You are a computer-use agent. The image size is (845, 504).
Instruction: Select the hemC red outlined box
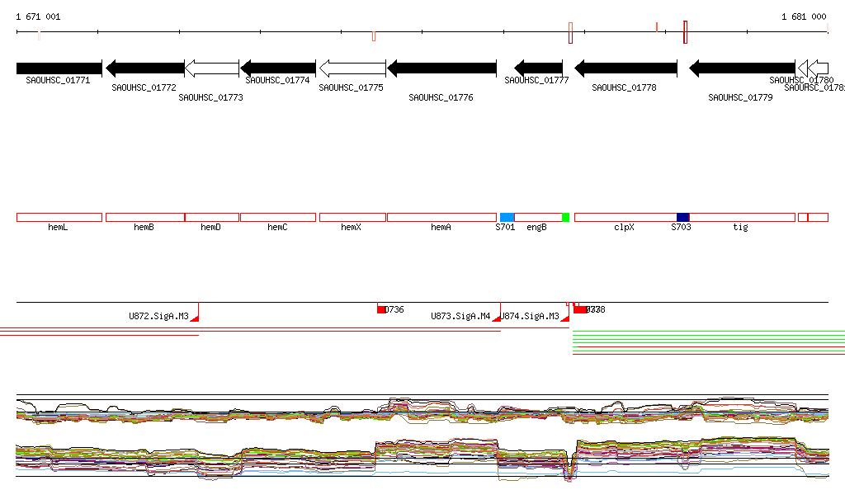tap(278, 218)
